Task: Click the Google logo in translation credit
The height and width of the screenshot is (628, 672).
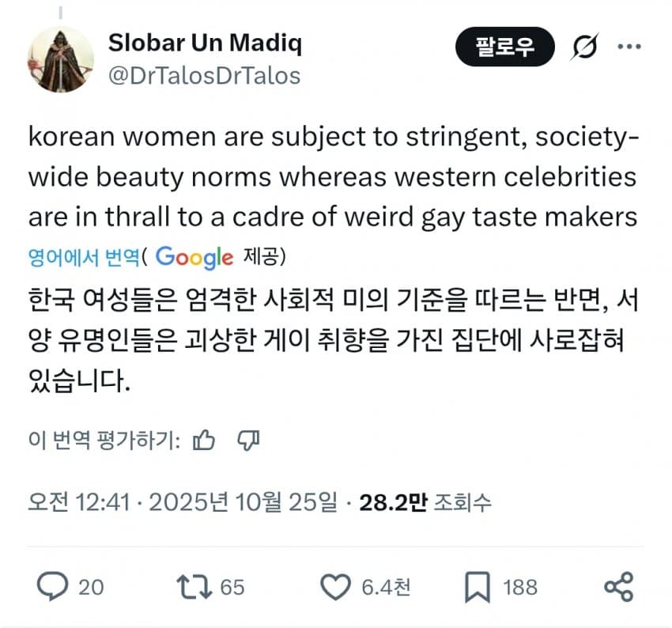Action: pos(194,257)
